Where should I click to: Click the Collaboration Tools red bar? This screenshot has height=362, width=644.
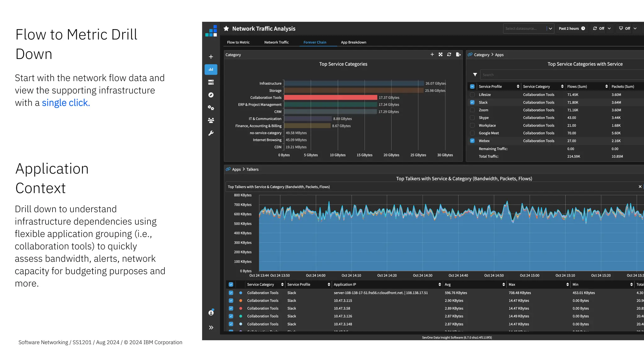pos(330,97)
